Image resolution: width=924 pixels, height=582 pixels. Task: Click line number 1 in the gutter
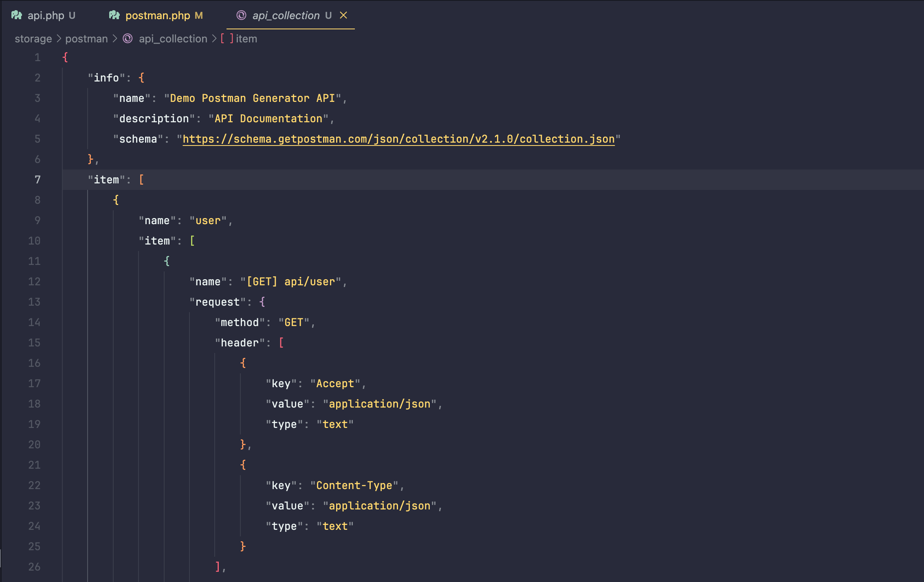[x=37, y=57]
